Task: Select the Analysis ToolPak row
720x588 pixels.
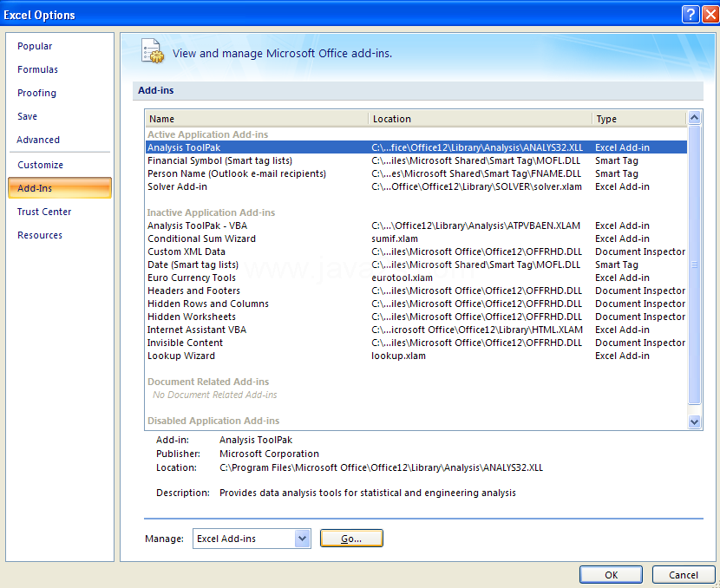Action: point(416,147)
